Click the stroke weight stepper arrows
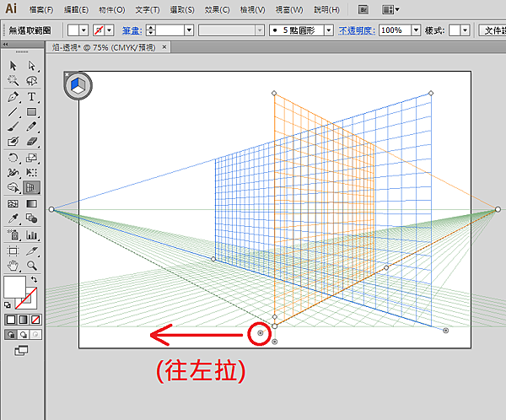 click(x=151, y=30)
